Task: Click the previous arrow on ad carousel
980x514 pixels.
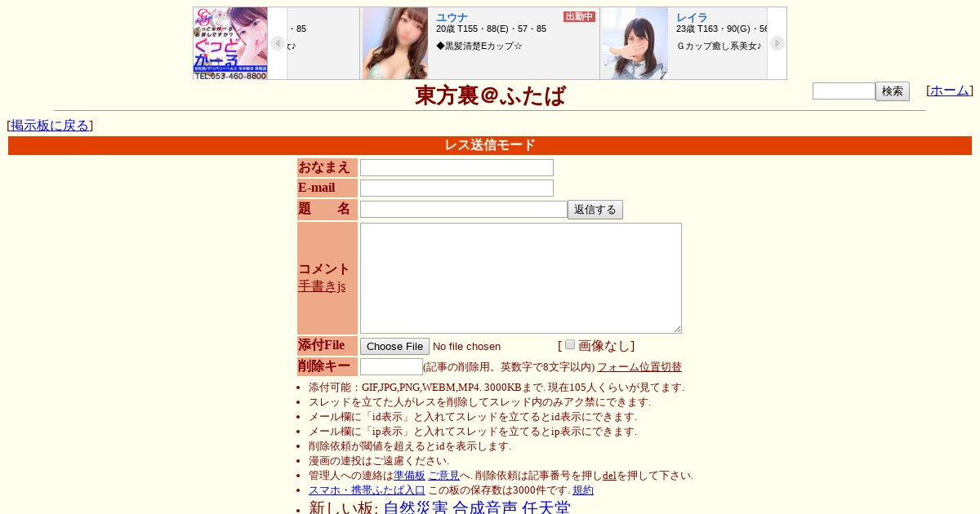Action: (x=278, y=43)
